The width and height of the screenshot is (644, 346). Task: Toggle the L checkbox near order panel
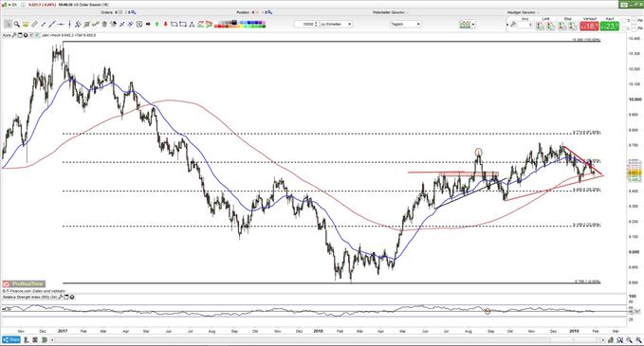(624, 28)
